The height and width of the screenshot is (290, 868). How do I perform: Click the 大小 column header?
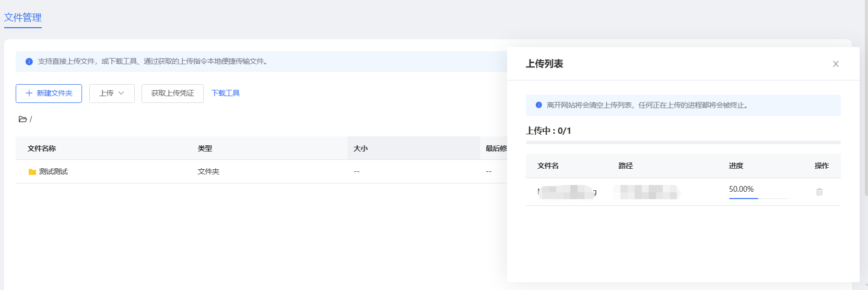click(x=360, y=148)
